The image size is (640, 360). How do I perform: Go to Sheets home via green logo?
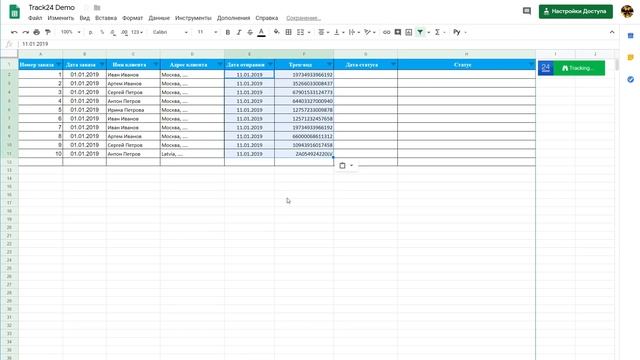(x=14, y=12)
